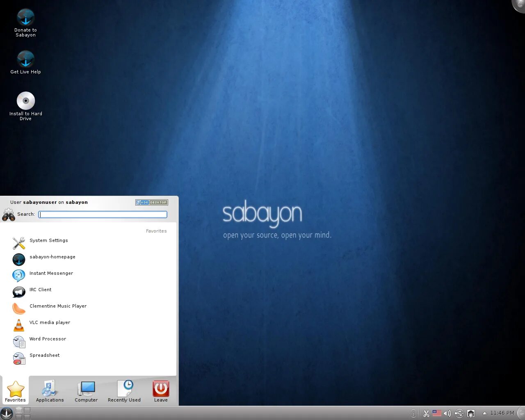Open the notifications info icon in the tray
Viewport: 525px width, 420px height.
(x=413, y=413)
